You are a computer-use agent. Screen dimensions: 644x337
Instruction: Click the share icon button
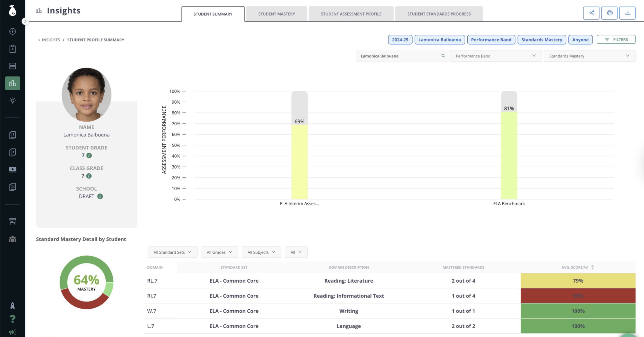tap(591, 13)
